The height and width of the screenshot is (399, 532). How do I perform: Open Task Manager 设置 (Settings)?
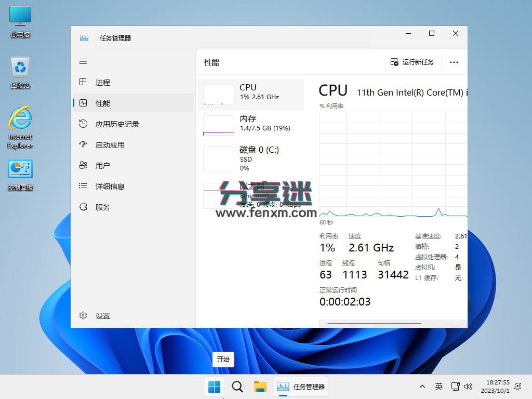[x=102, y=315]
